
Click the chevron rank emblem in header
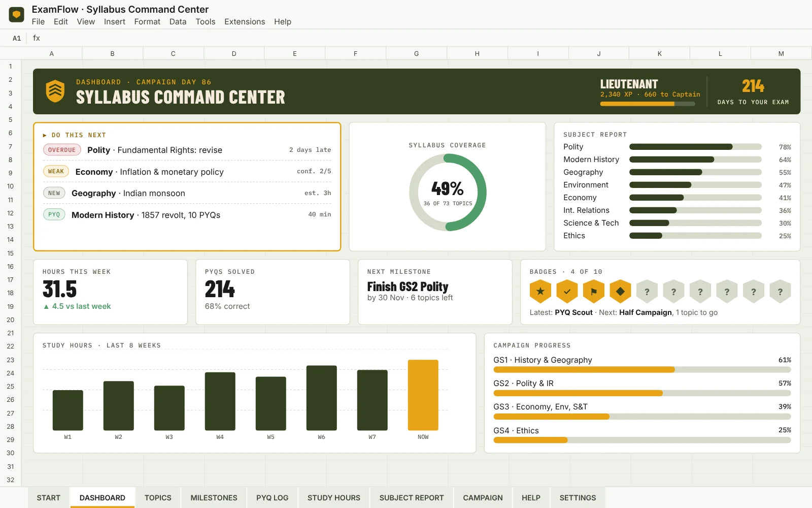coord(55,91)
